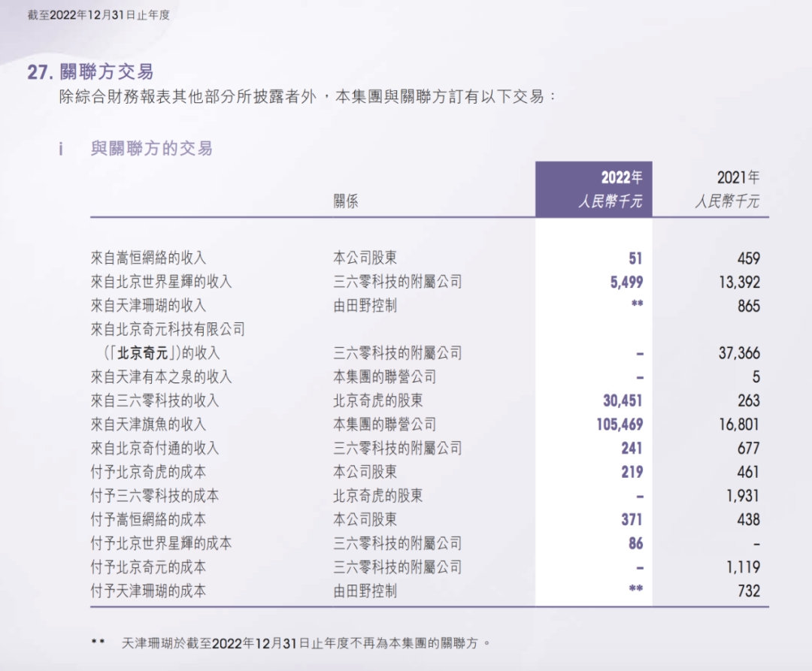Click the 2022 value '51'
Image resolution: width=812 pixels, height=671 pixels.
point(635,258)
